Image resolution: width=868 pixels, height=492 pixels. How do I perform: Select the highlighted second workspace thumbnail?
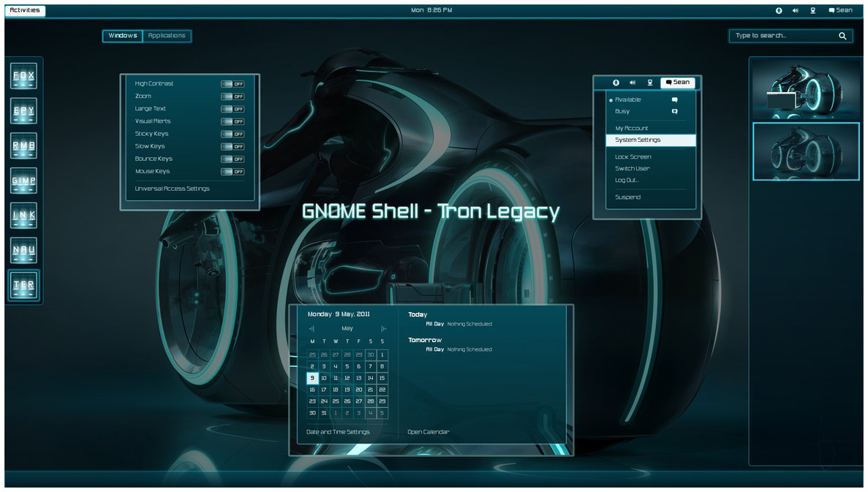tap(805, 151)
